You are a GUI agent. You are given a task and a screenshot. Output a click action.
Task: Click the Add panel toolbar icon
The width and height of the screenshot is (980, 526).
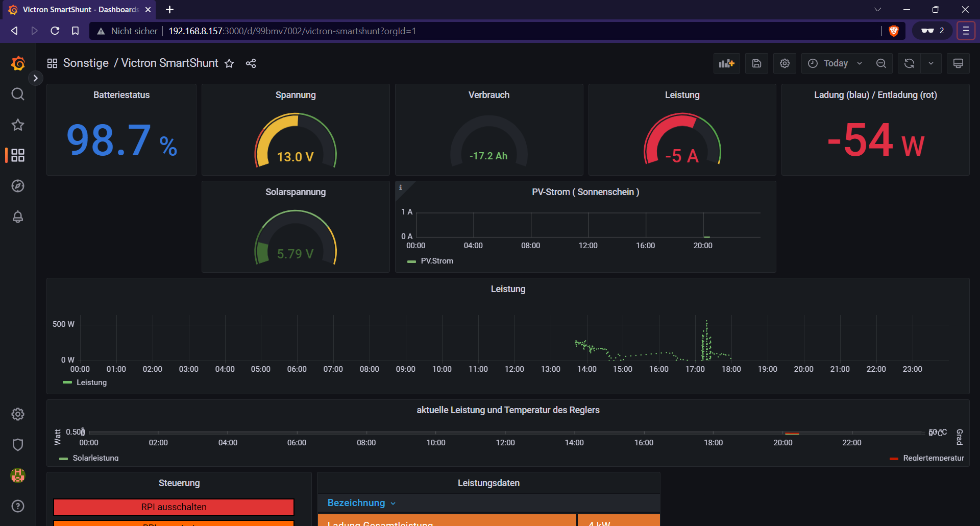click(726, 63)
